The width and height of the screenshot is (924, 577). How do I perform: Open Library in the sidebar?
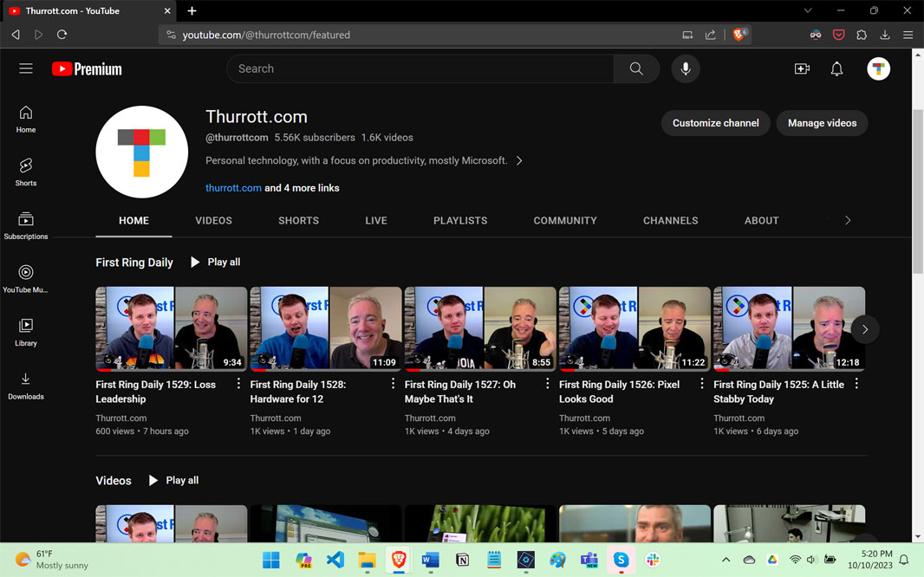26,331
